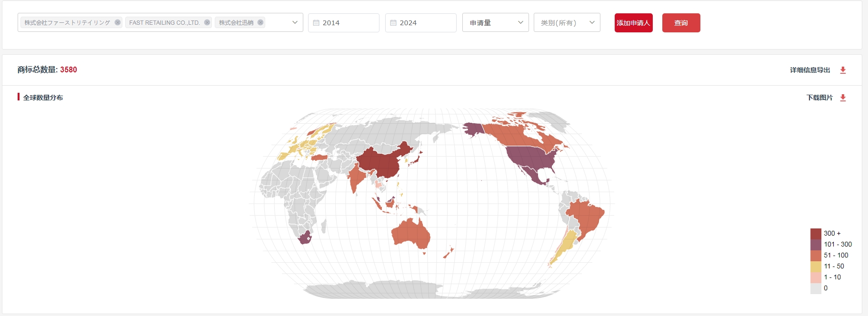Click the download icon next to 下载图片
Viewport: 868px width, 316px height.
(843, 98)
